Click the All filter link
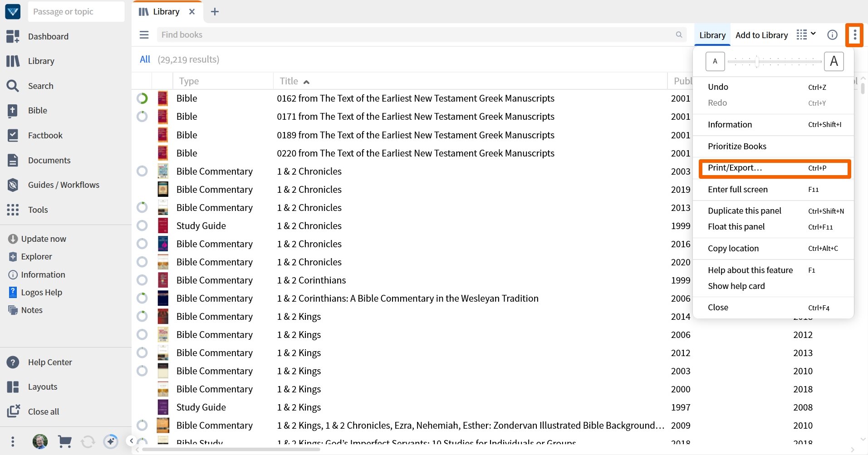 pyautogui.click(x=145, y=59)
